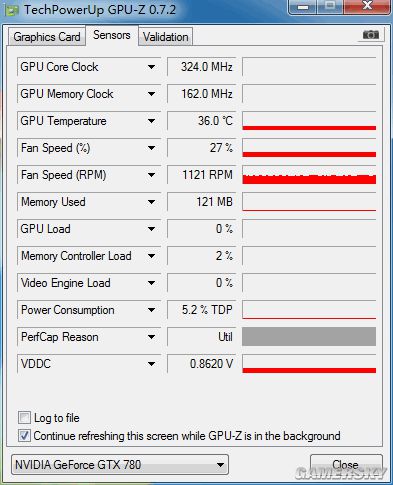Open the GPU Core Clock sensor dropdown arrow
This screenshot has height=485, width=393.
point(151,67)
